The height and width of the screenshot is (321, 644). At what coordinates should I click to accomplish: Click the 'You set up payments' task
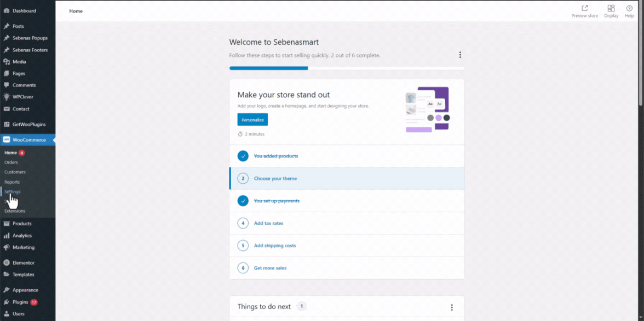coord(347,201)
